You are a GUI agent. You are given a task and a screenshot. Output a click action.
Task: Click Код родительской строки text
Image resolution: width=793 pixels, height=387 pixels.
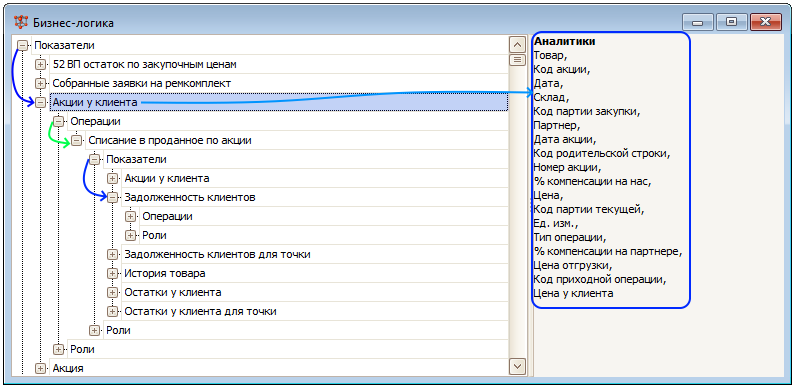point(602,153)
